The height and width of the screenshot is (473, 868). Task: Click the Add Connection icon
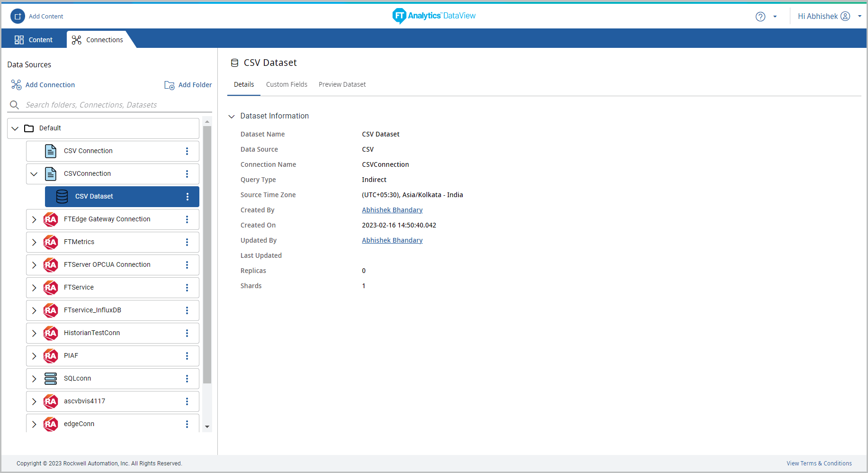point(17,85)
